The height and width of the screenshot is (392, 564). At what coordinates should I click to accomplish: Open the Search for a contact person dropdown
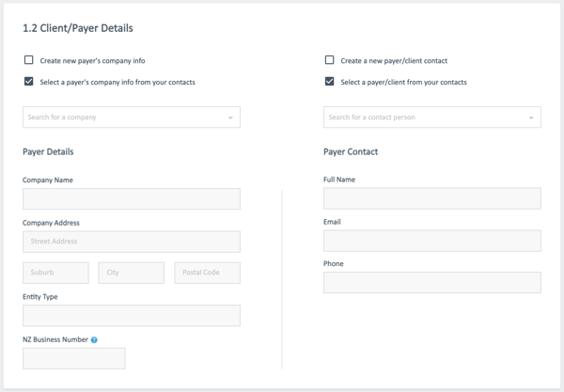432,118
